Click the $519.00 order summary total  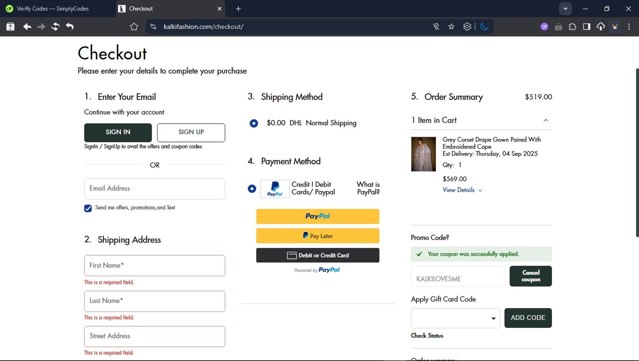point(538,97)
